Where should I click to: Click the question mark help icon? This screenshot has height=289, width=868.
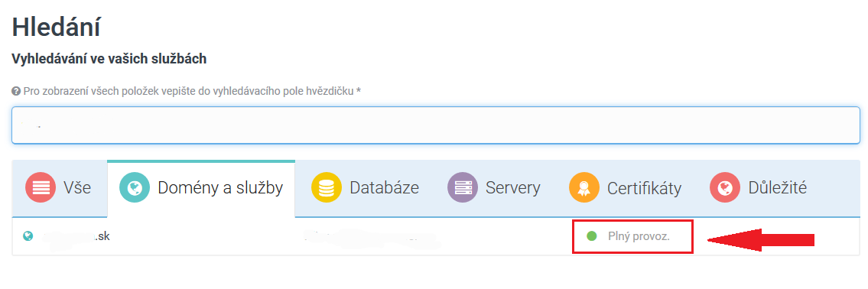click(16, 91)
